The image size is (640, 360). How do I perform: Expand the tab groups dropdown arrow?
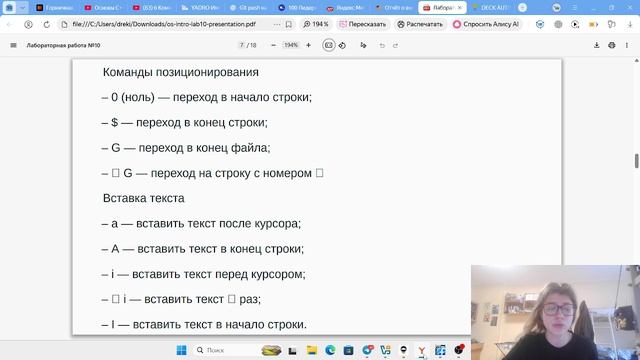coord(22,8)
